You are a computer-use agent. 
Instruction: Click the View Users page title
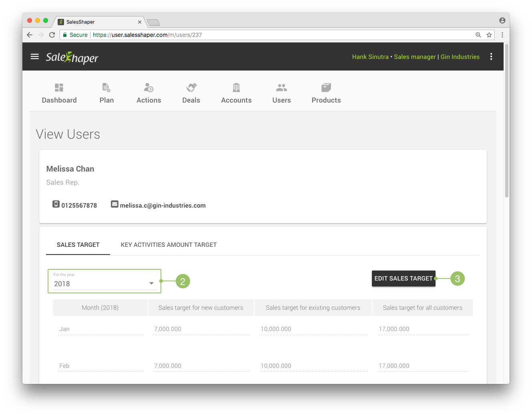pos(68,134)
